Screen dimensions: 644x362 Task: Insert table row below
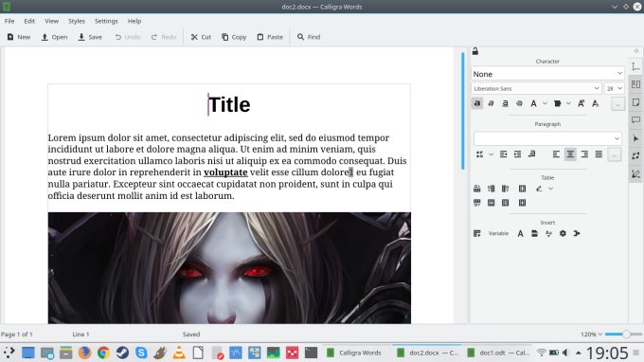click(x=476, y=203)
